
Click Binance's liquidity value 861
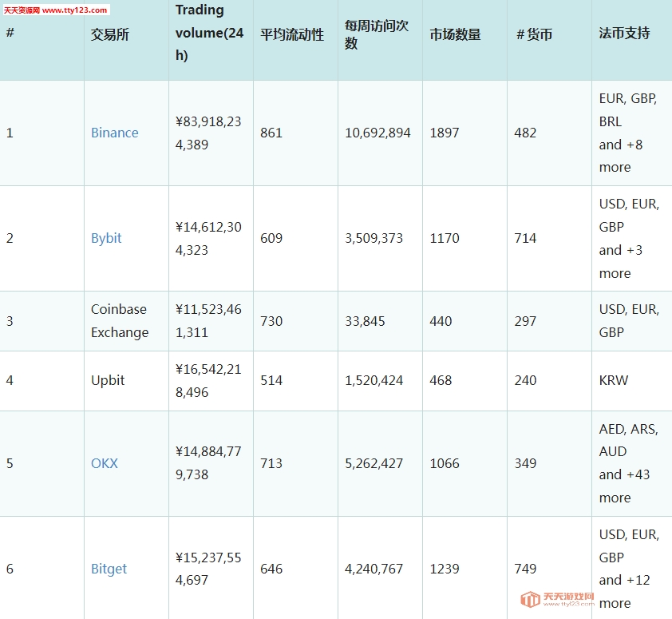[x=271, y=133]
